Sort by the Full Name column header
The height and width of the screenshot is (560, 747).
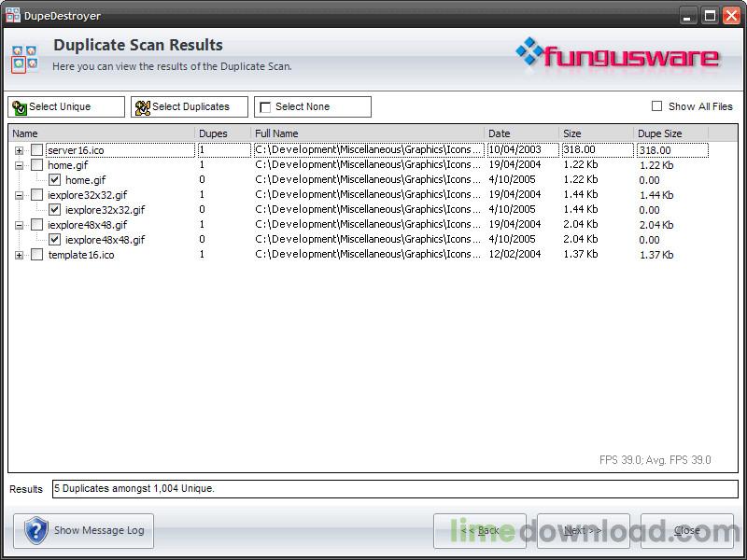point(367,133)
